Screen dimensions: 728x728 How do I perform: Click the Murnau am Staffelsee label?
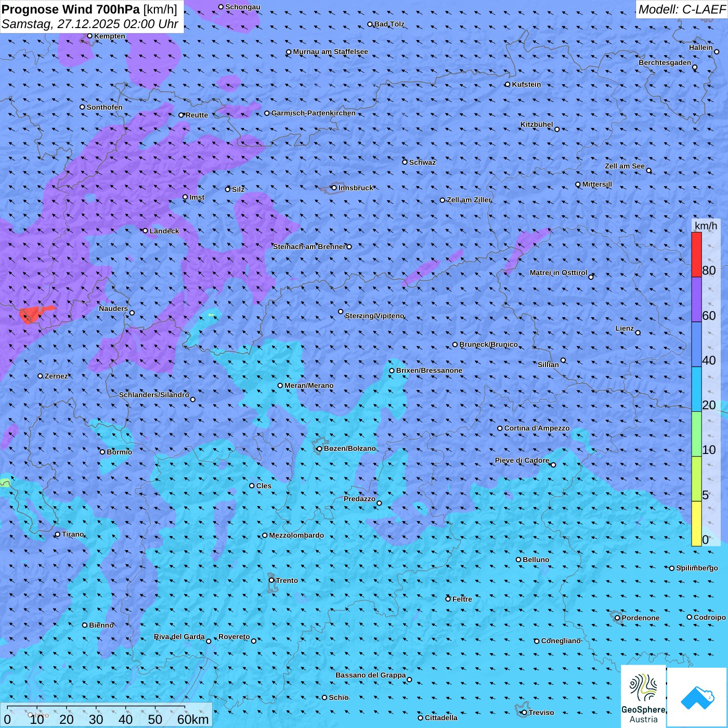coord(331,51)
